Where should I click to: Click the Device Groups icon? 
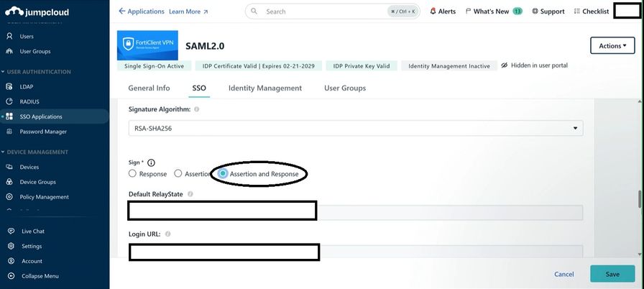tap(10, 182)
